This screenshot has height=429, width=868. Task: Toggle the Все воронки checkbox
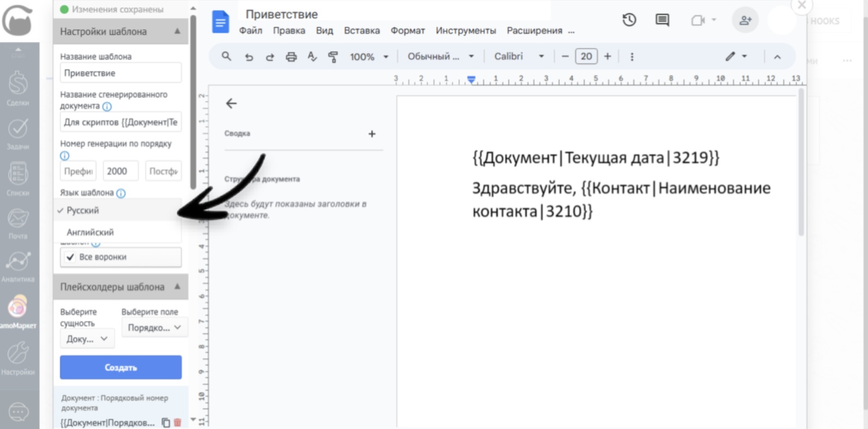[x=70, y=257]
